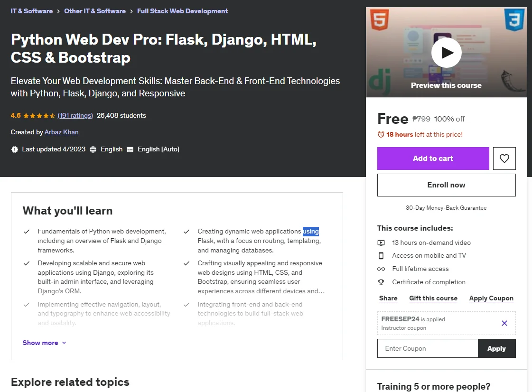The width and height of the screenshot is (532, 392).
Task: Expand the Show more learning list
Action: (x=44, y=343)
